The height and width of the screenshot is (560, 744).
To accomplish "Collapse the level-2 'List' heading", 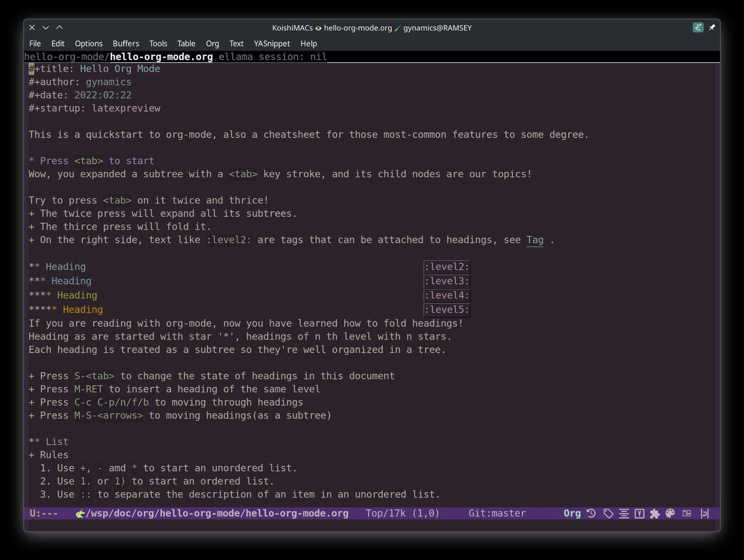I will pyautogui.click(x=57, y=441).
